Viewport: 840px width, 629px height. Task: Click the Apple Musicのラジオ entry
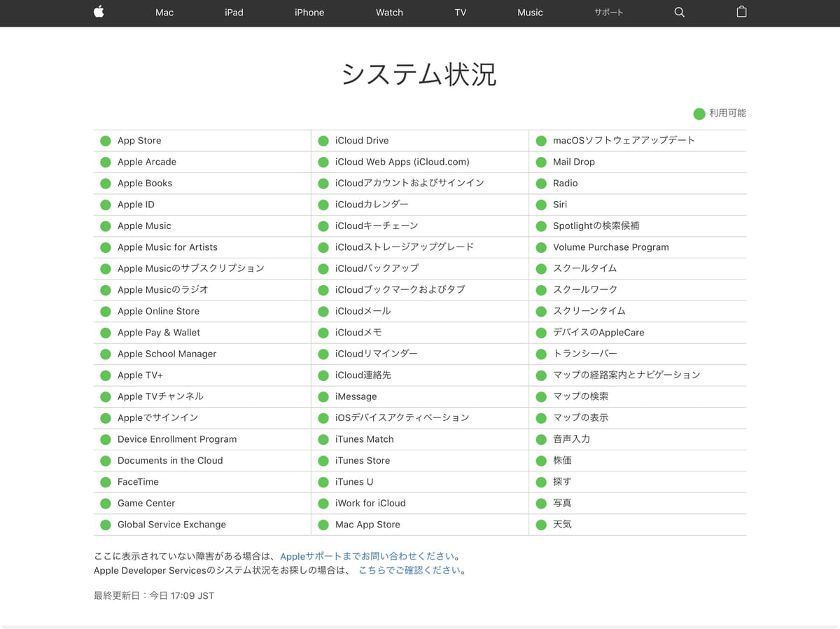163,290
